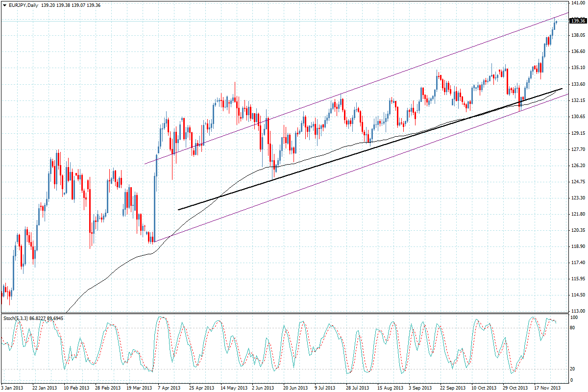This screenshot has width=588, height=392.
Task: Click the 2 Jun 2013 date label
Action: point(264,388)
